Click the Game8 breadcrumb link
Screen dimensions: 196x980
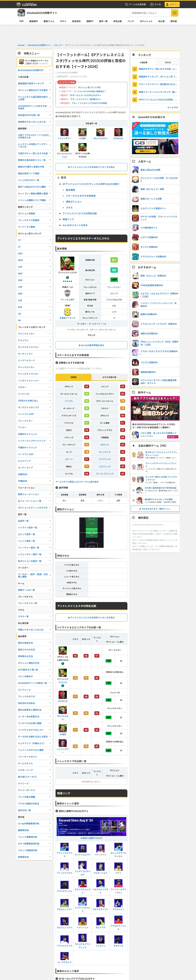point(21,45)
